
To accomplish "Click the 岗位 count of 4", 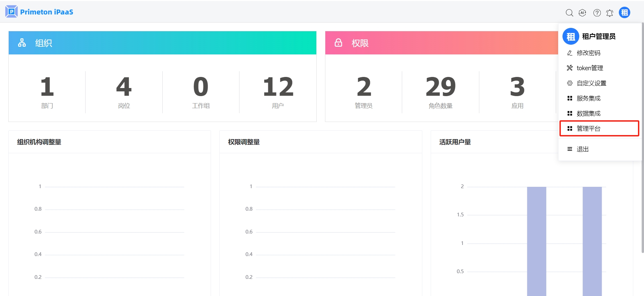I will (x=124, y=87).
